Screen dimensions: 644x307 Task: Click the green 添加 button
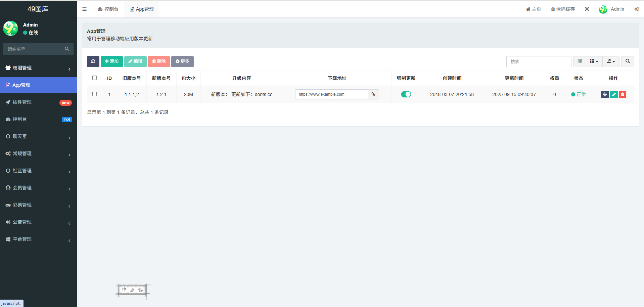[112, 61]
